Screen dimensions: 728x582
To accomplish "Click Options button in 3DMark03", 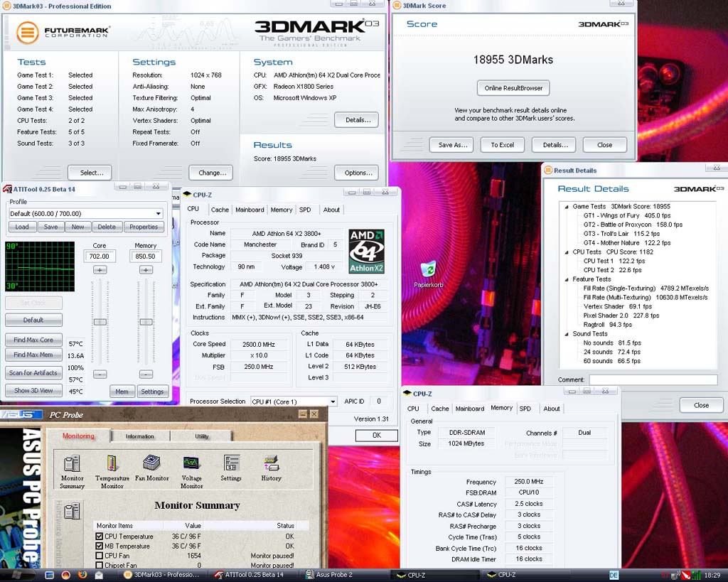I will coord(357,173).
